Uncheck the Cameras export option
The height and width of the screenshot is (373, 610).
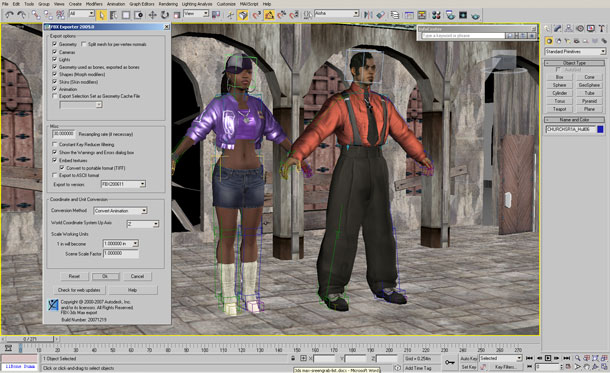point(54,52)
